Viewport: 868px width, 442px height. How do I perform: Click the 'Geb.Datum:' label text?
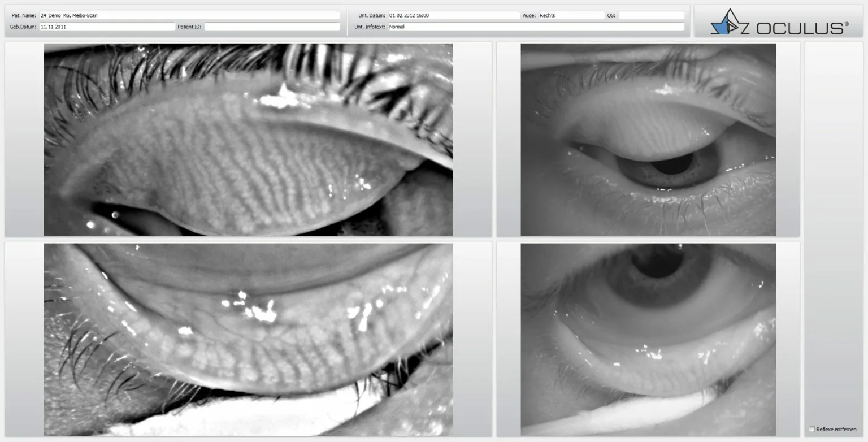(x=23, y=27)
